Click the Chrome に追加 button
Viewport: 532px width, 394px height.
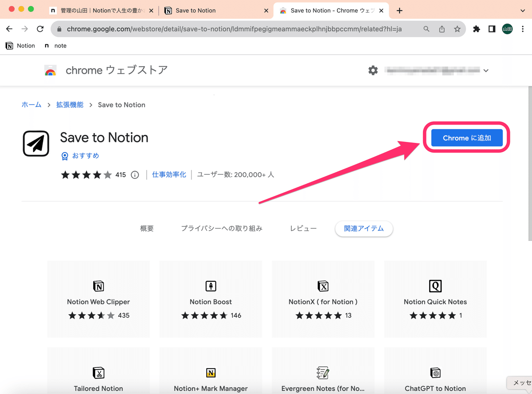[466, 138]
